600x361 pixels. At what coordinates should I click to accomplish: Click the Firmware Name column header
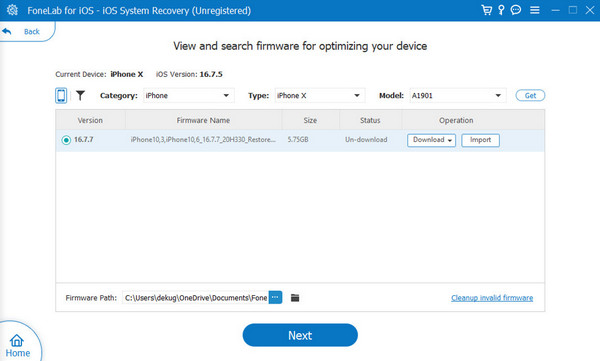point(203,120)
